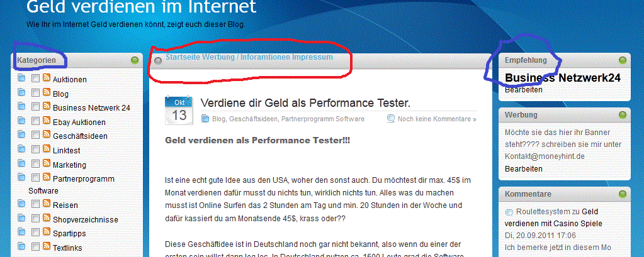
Task: Open the RSS feed icon for Blog category
Action: 47,92
